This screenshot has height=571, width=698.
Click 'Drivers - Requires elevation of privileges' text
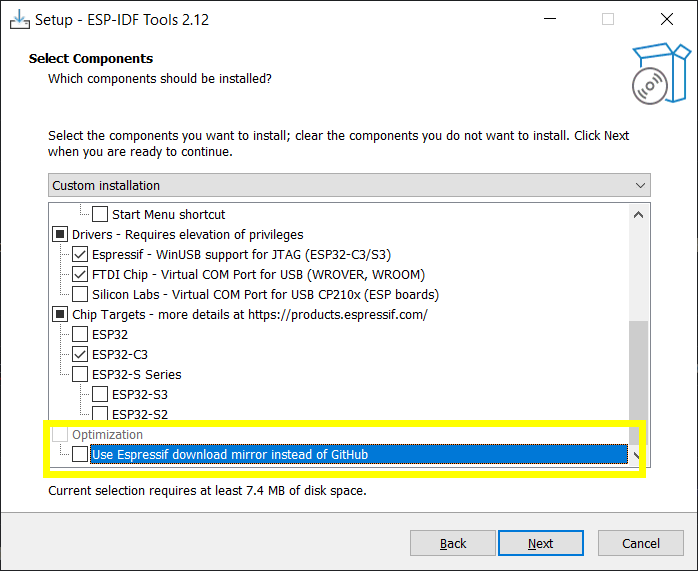(x=187, y=235)
